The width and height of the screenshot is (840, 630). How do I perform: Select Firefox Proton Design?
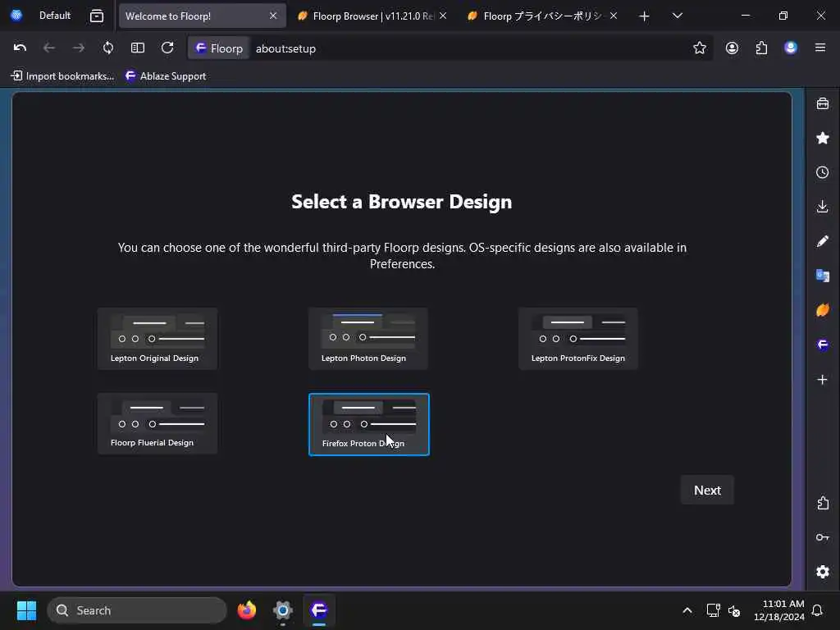(369, 424)
